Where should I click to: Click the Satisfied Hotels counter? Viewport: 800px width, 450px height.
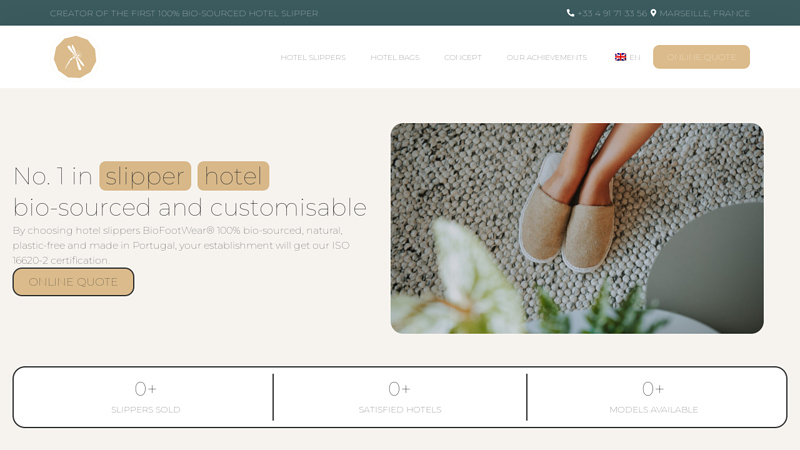coord(400,397)
